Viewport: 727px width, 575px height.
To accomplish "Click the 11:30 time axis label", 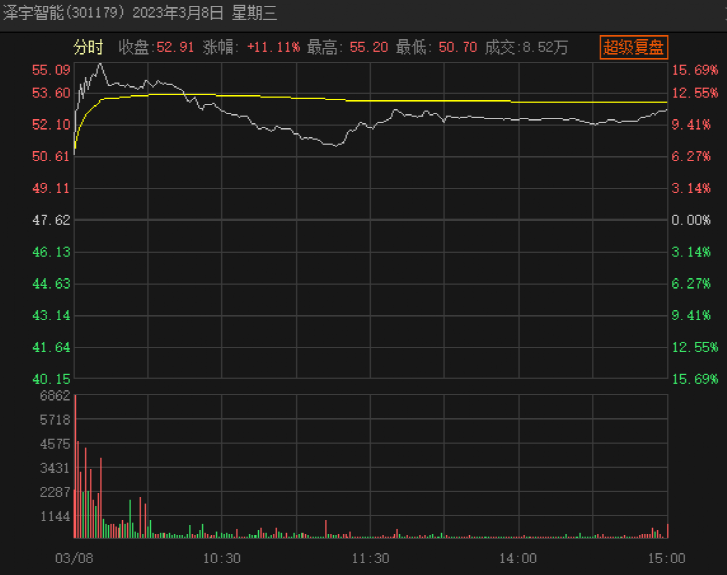I will coord(371,558).
